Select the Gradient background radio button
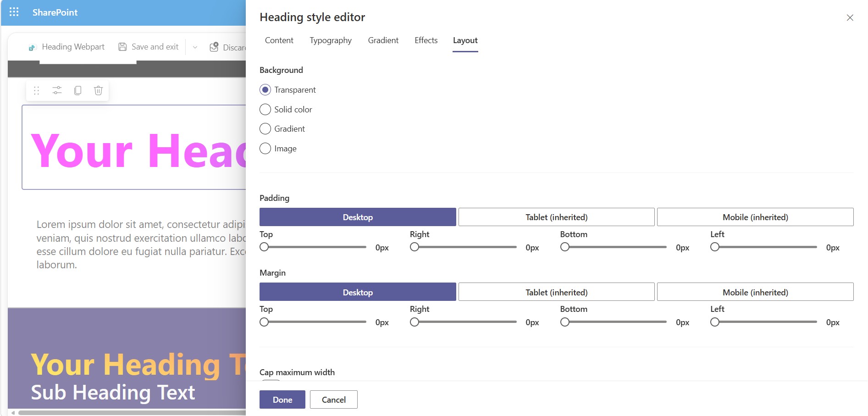The height and width of the screenshot is (416, 868). pyautogui.click(x=265, y=129)
